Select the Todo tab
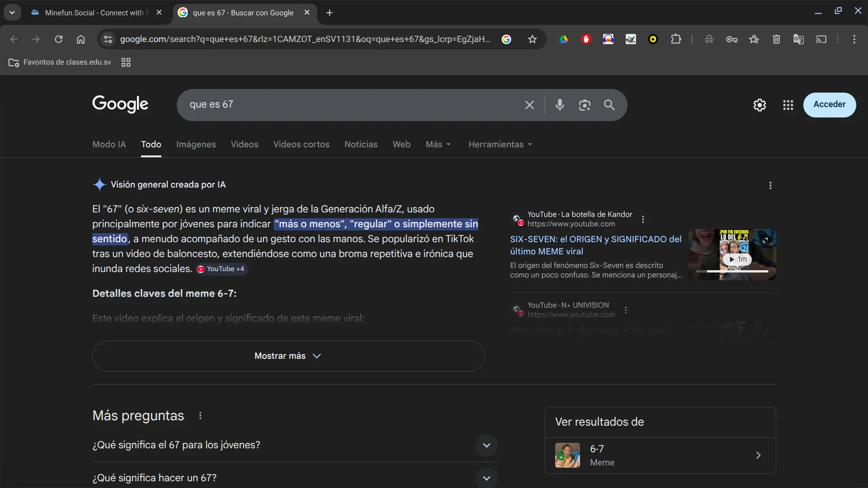Screen dimensions: 868x488 [x=151, y=144]
